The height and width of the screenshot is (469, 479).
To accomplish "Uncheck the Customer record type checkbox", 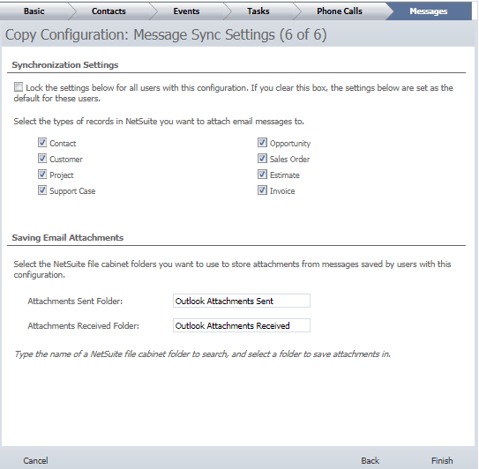I will coord(42,158).
